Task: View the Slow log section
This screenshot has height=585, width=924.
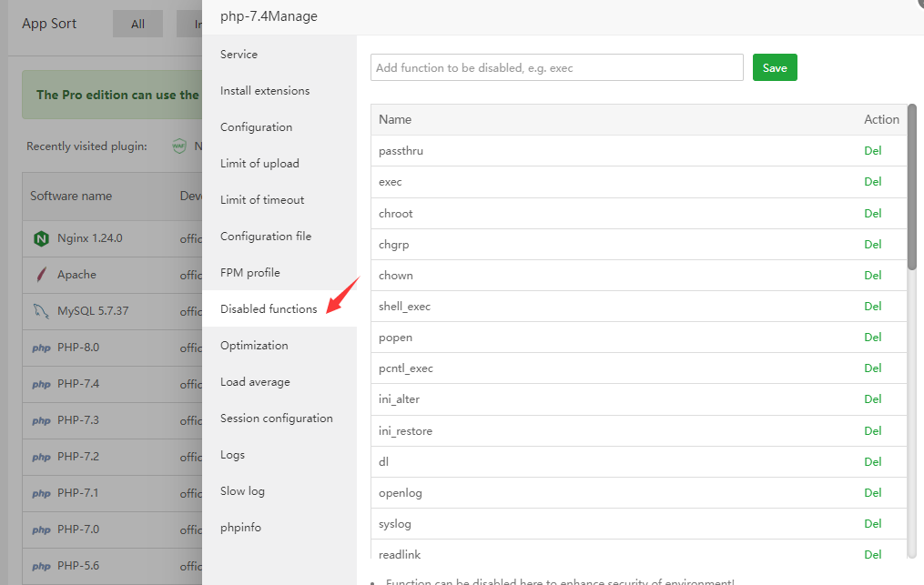Action: pyautogui.click(x=242, y=491)
